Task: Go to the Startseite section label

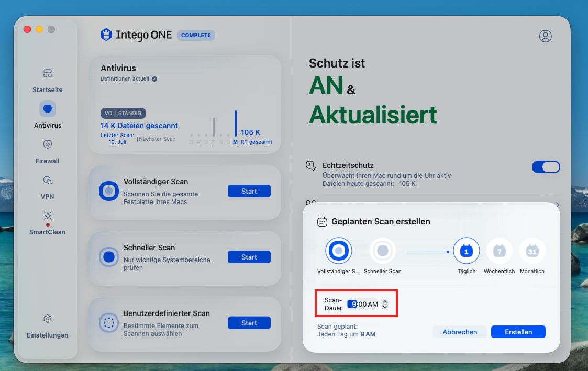Action: pyautogui.click(x=47, y=90)
